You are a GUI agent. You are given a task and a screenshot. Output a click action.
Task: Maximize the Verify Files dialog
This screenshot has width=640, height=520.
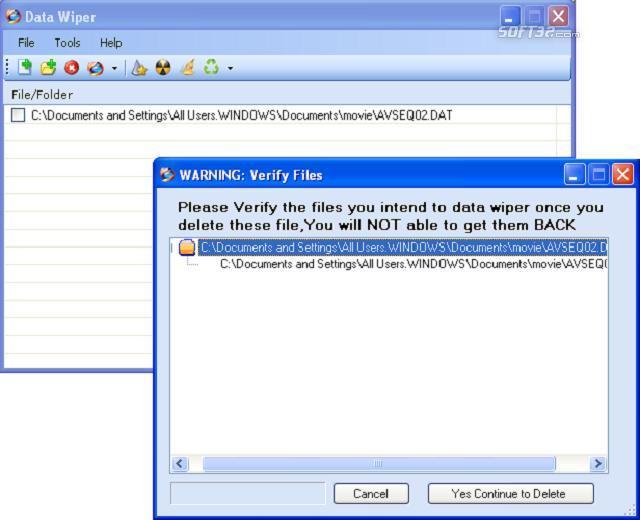coord(598,175)
